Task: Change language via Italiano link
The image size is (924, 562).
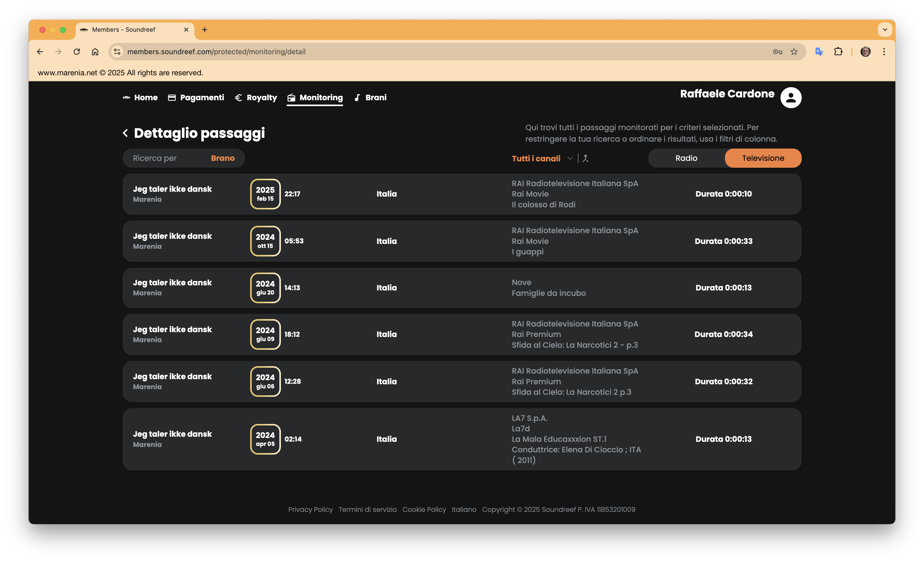Action: [x=464, y=510]
